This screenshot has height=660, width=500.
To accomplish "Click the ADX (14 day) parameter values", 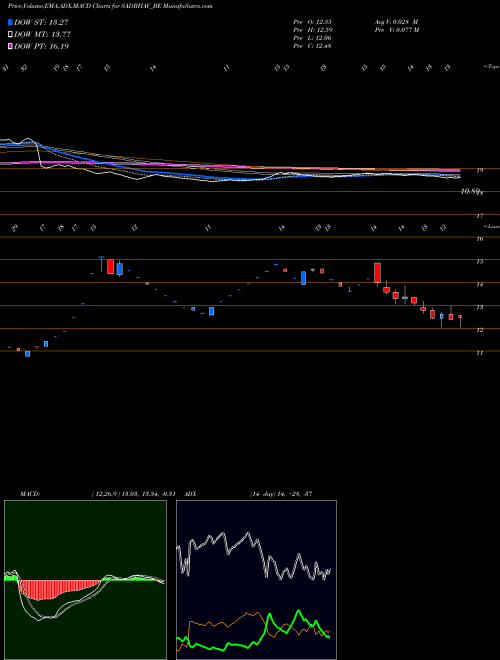I will coord(281,494).
